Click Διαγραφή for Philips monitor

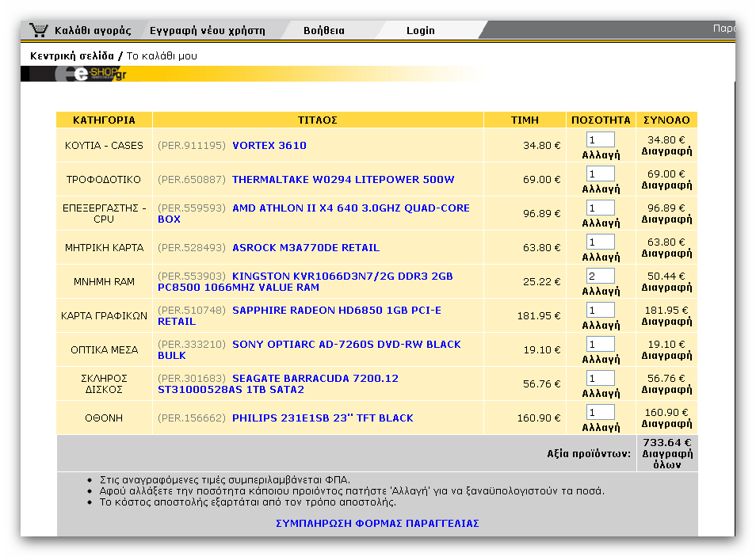[x=666, y=424]
